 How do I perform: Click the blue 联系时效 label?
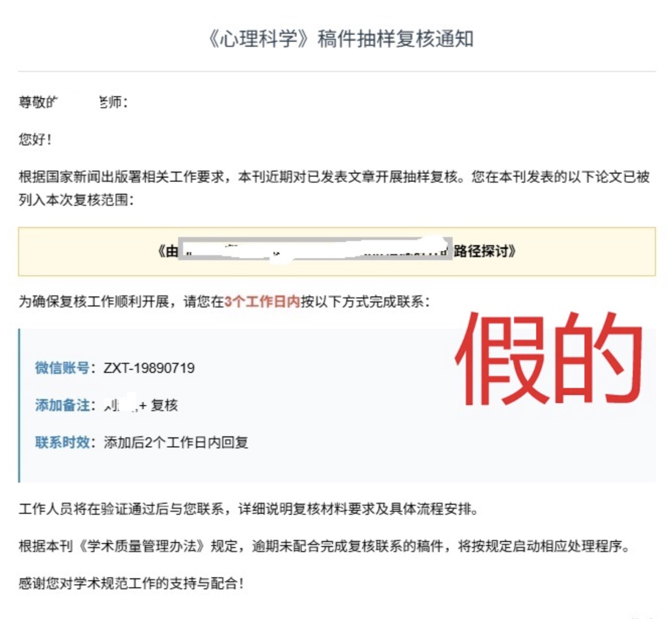pyautogui.click(x=62, y=442)
